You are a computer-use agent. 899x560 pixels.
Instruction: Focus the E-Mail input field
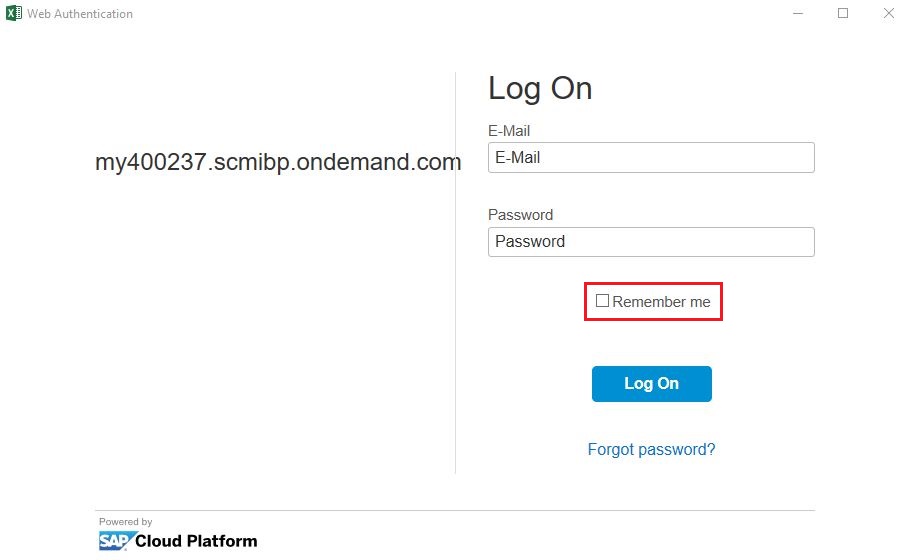click(x=651, y=158)
